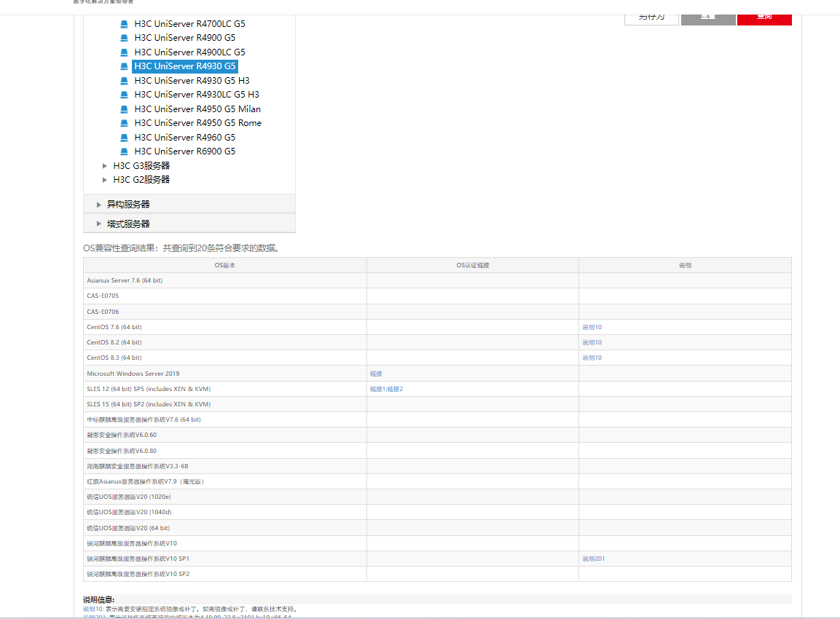This screenshot has width=840, height=619.
Task: Click the OS版本 column header
Action: 225,265
